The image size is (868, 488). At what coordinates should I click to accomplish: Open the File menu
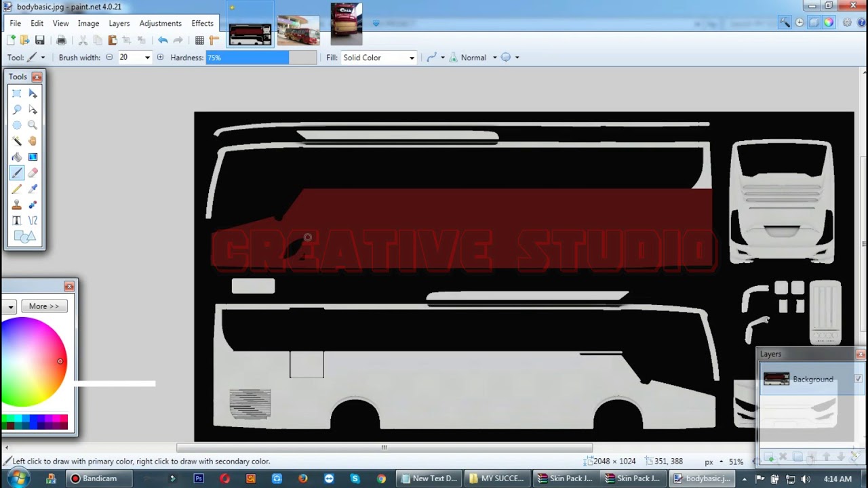15,23
